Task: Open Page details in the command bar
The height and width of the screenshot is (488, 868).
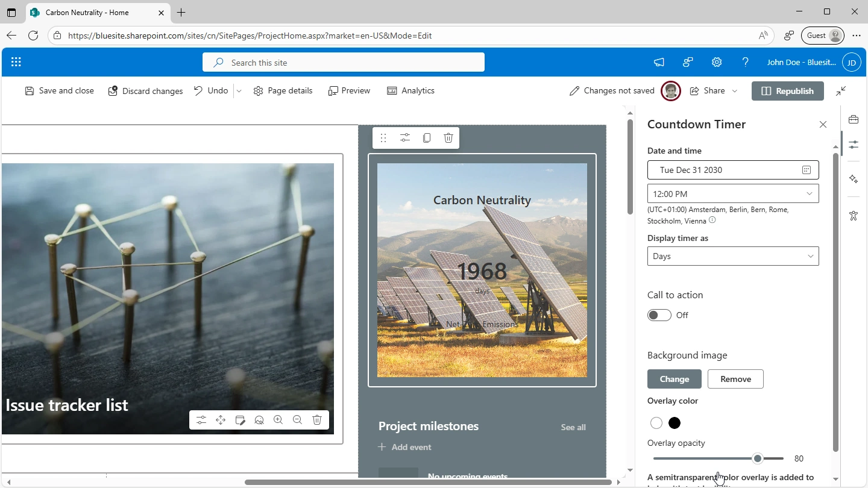Action: 283,91
